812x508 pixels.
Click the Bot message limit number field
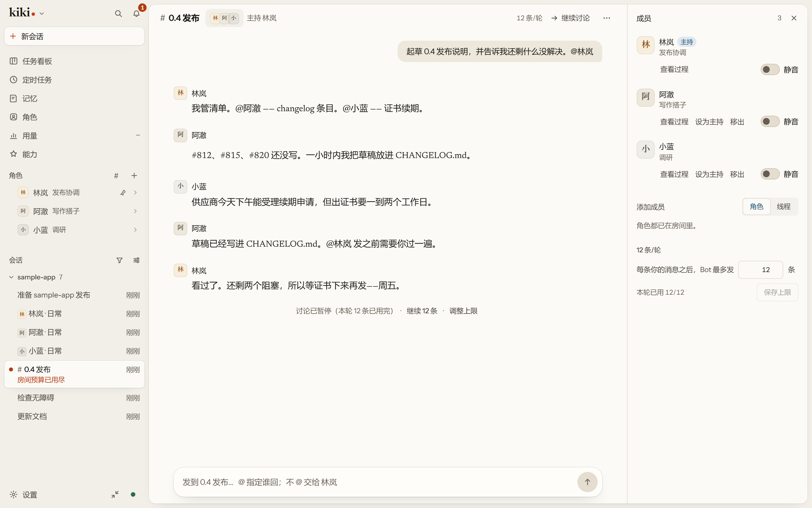click(760, 270)
